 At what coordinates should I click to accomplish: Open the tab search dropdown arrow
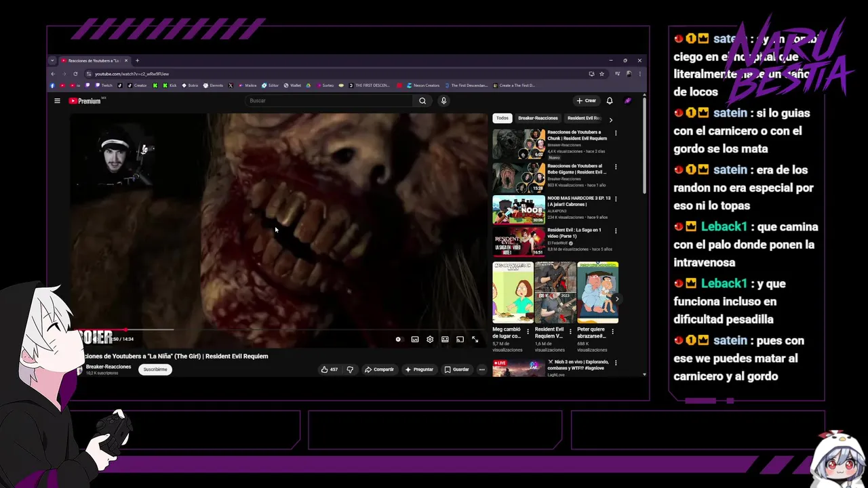point(52,60)
